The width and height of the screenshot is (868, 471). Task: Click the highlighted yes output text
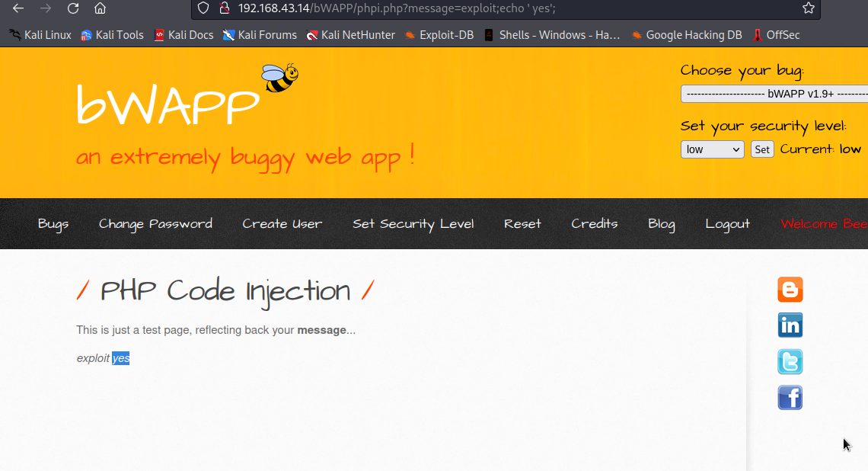[120, 358]
